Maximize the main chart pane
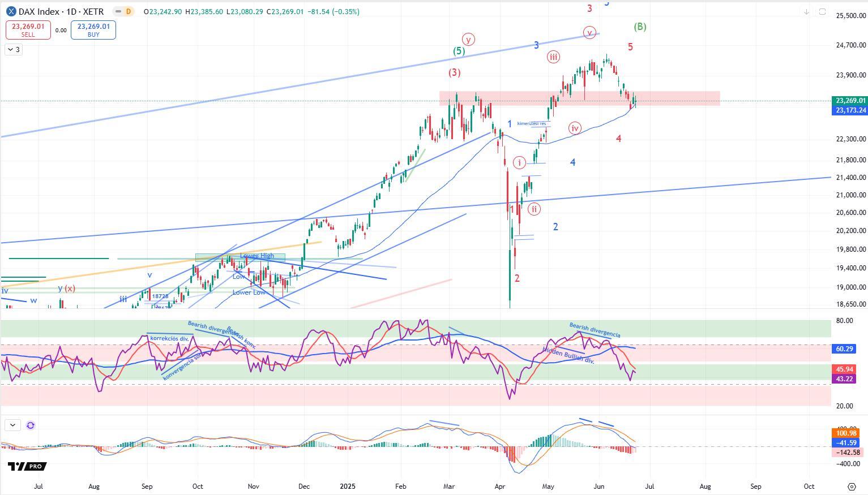 coord(822,11)
